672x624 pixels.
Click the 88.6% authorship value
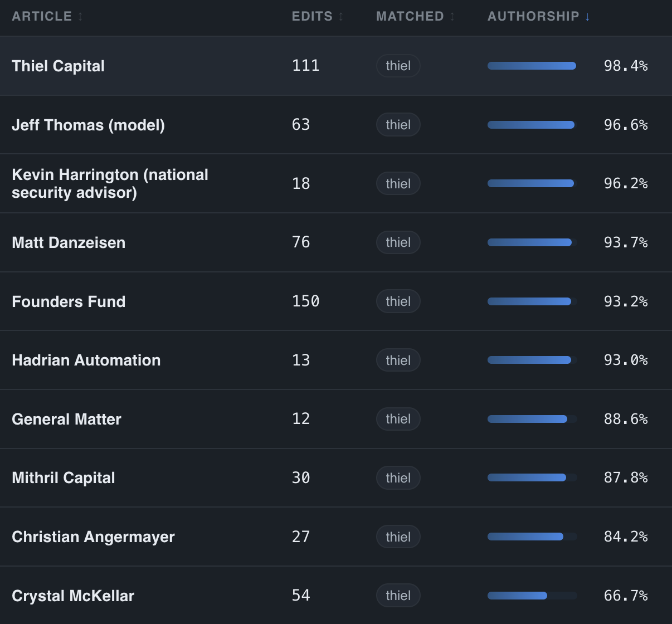pyautogui.click(x=626, y=419)
